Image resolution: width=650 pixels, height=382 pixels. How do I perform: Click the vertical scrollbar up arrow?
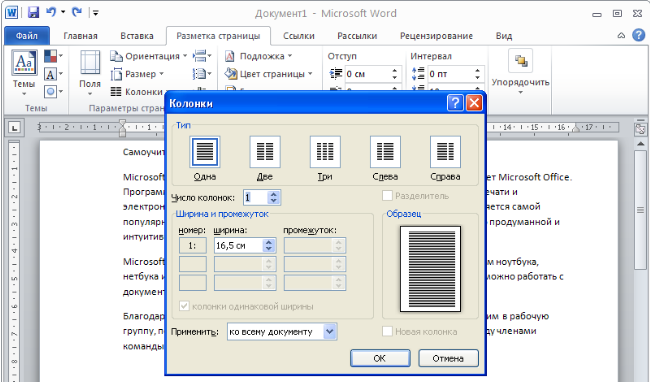[640, 143]
